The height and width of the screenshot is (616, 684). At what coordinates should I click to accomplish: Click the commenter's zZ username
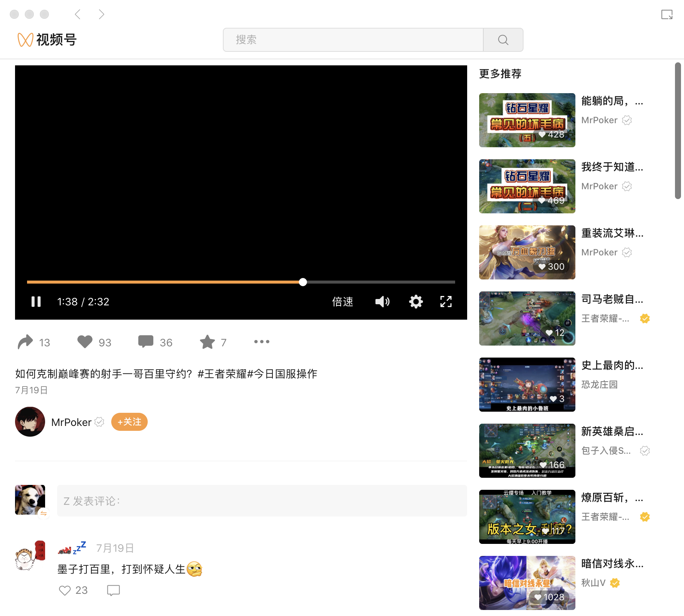coord(72,548)
